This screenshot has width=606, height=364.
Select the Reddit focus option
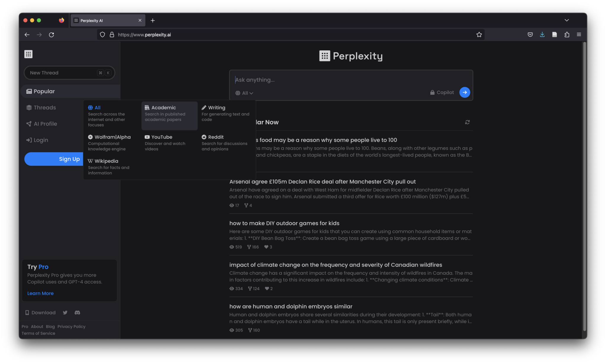point(226,143)
